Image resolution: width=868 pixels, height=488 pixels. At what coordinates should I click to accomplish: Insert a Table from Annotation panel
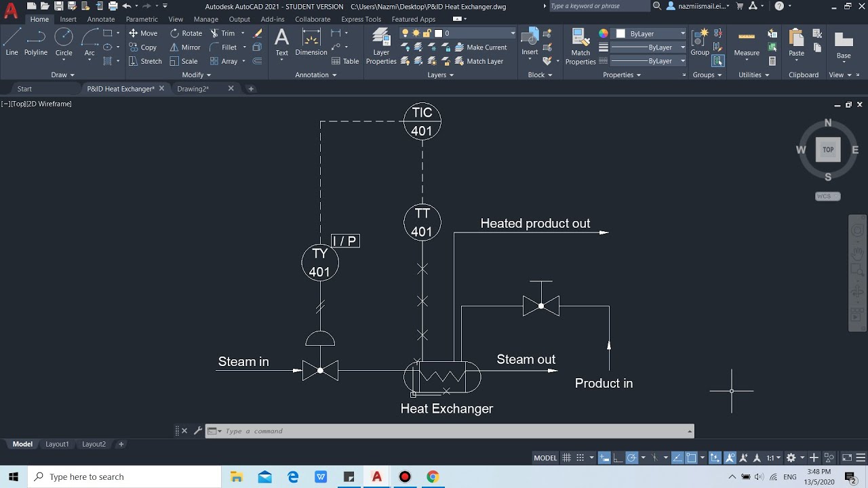click(x=345, y=61)
